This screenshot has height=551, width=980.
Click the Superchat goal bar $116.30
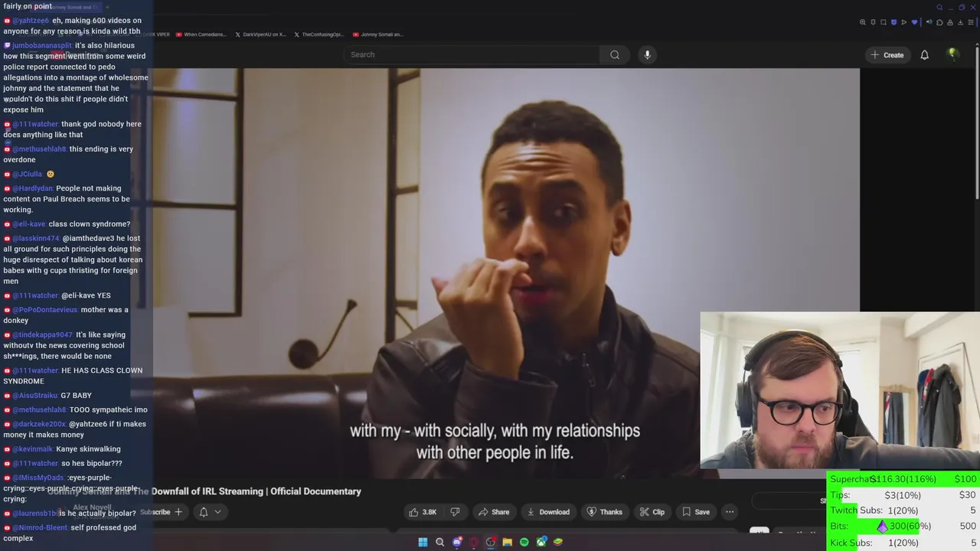(903, 479)
